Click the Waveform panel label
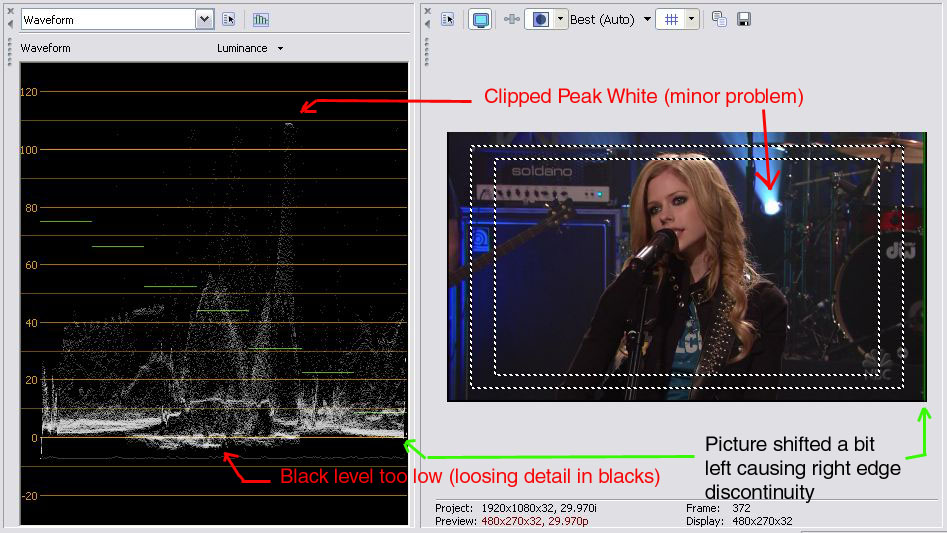The height and width of the screenshot is (533, 947). tap(45, 48)
